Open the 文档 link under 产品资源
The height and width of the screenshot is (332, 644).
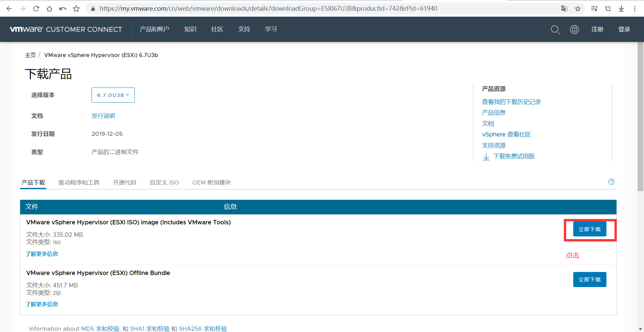[488, 123]
